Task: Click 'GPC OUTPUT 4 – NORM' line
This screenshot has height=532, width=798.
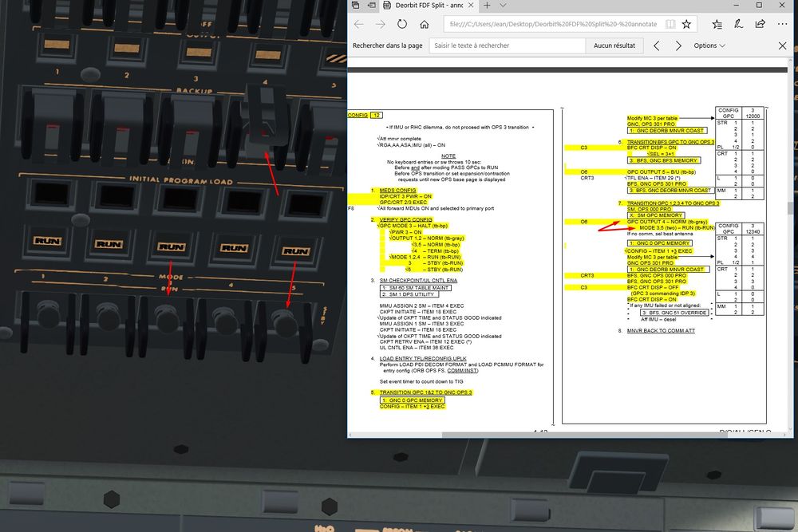Action: (x=667, y=222)
